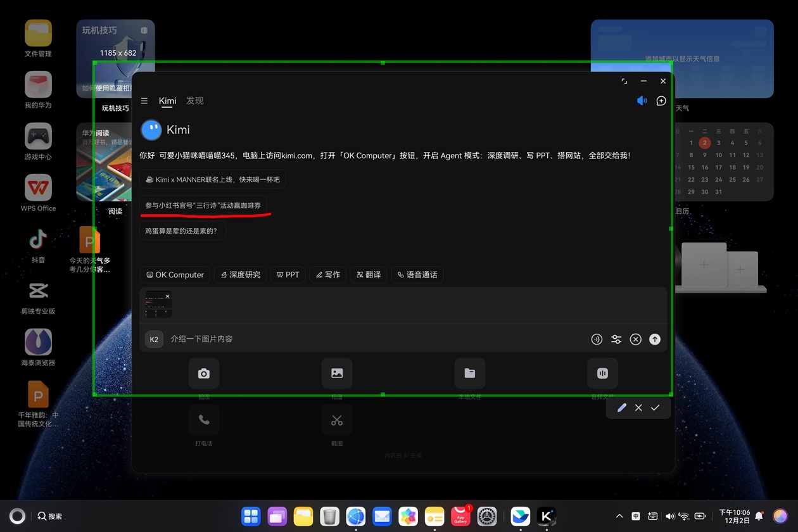
Task: Expand the conversation sidebar with the hamburger icon
Action: pos(144,100)
